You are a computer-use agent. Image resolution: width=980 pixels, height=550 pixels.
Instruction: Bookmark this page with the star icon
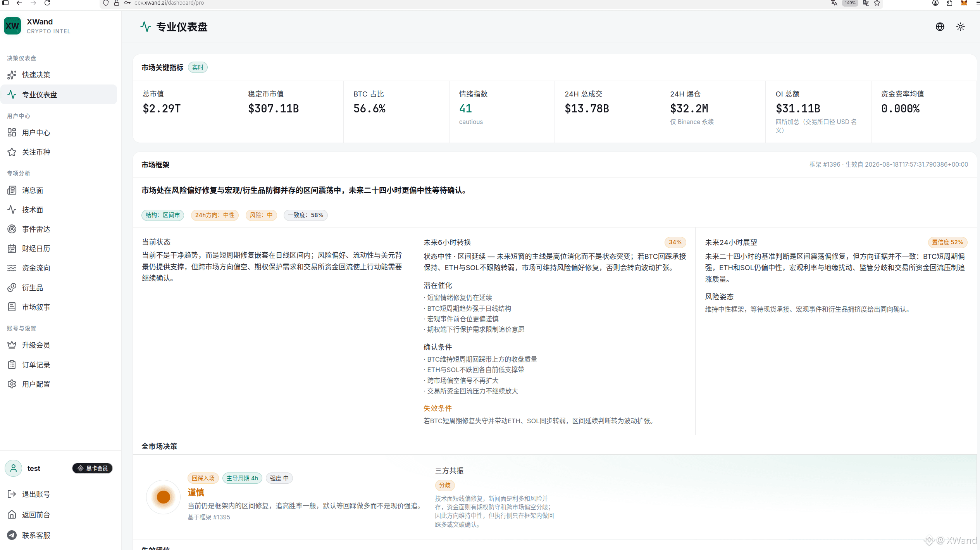click(x=877, y=3)
